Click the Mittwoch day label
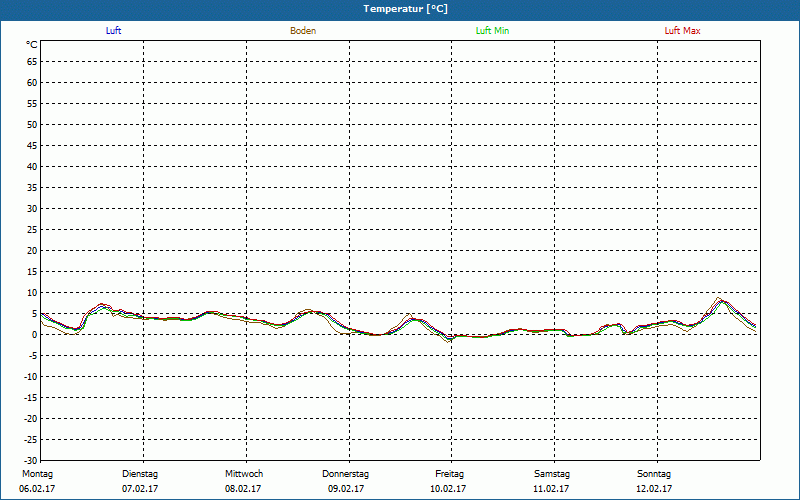This screenshot has height=500, width=800. 244,474
